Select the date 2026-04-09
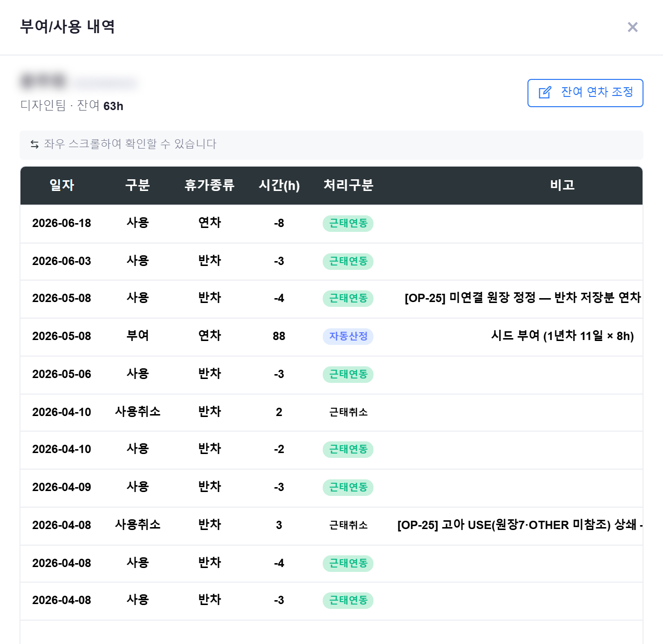 pos(62,487)
